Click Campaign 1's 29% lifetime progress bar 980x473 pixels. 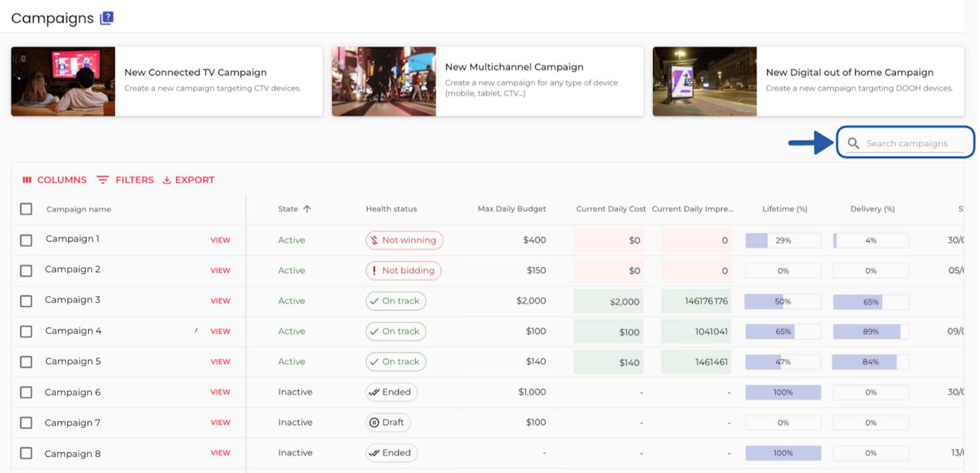tap(783, 240)
